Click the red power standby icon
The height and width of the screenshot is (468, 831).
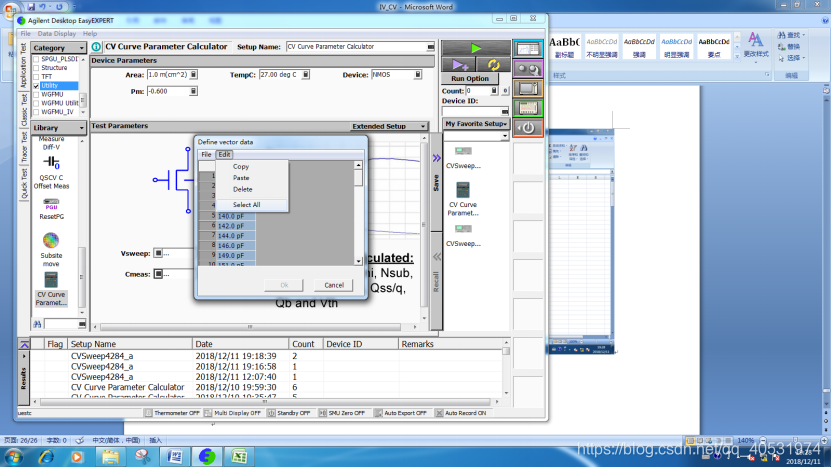(528, 128)
